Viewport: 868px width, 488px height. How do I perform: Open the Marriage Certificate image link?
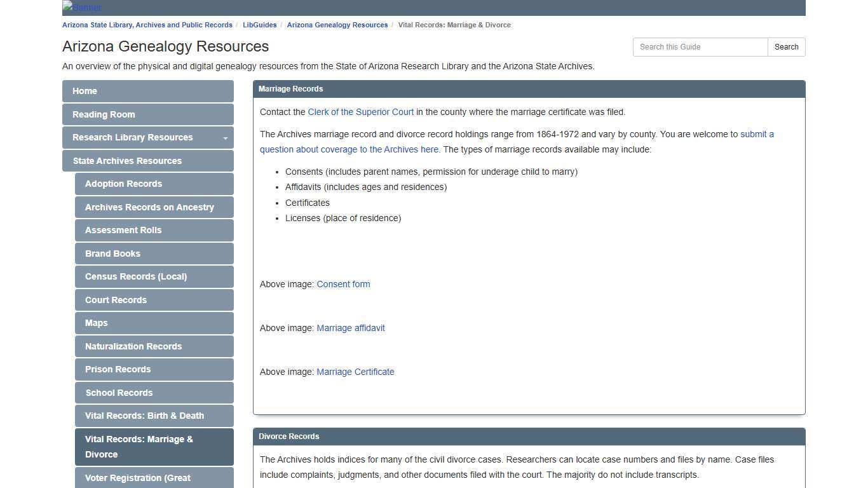pos(355,372)
